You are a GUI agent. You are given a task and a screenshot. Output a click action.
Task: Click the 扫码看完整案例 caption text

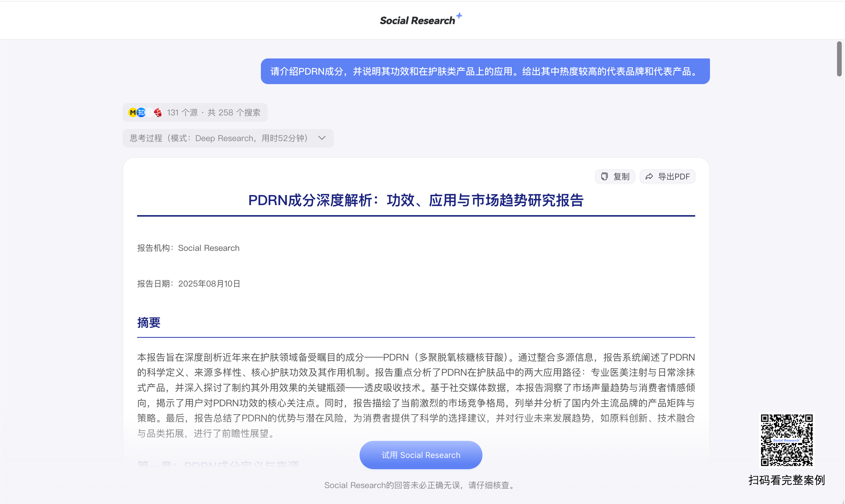click(787, 480)
